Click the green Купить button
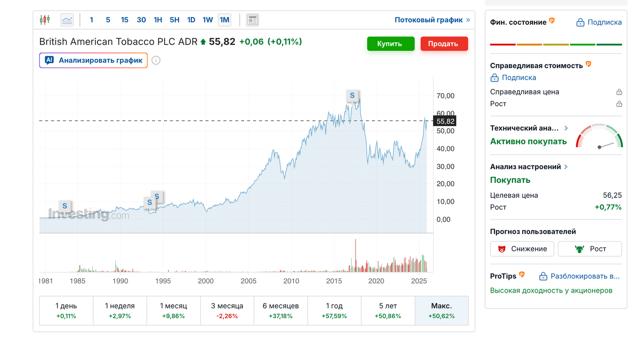Image resolution: width=644 pixels, height=355 pixels. click(390, 44)
